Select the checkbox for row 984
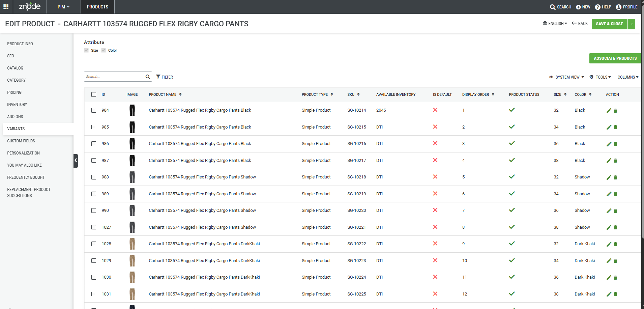 pyautogui.click(x=94, y=110)
